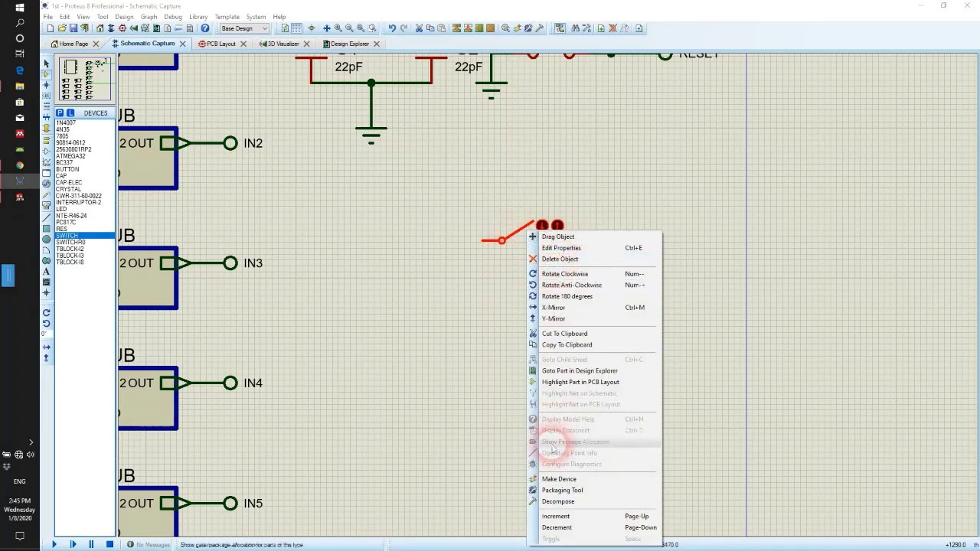Switch to the 3D Visualizer tab

tap(283, 44)
